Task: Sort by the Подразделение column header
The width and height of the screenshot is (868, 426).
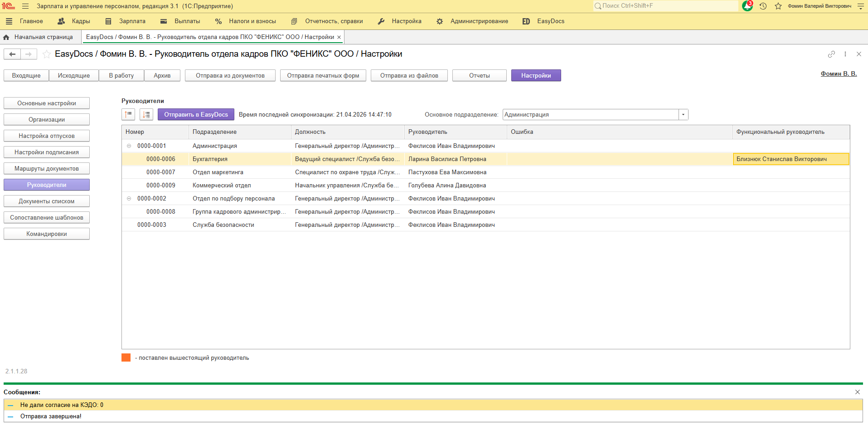Action: tap(240, 132)
